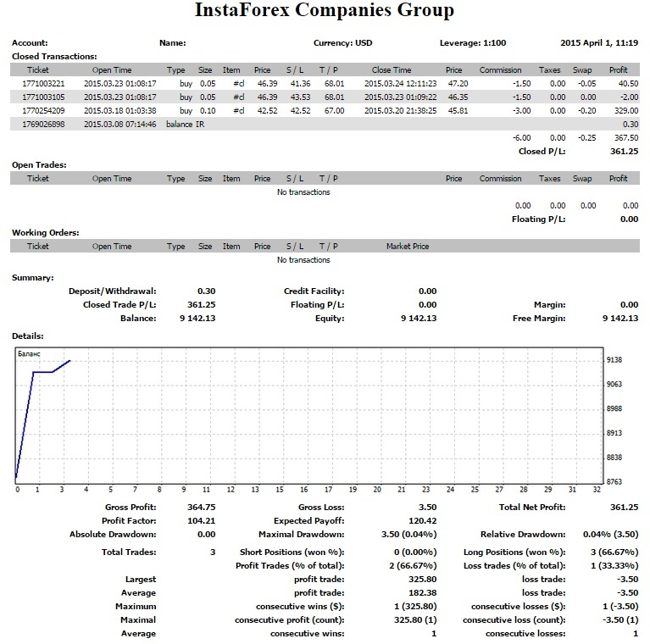Click the Equity value 9 142.13
650x644 pixels.
[x=419, y=319]
